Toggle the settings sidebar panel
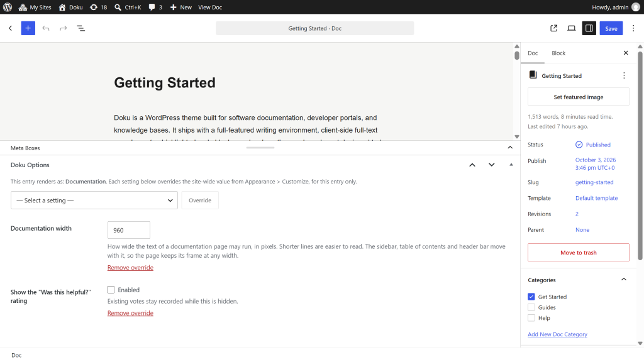The width and height of the screenshot is (644, 362). (589, 28)
